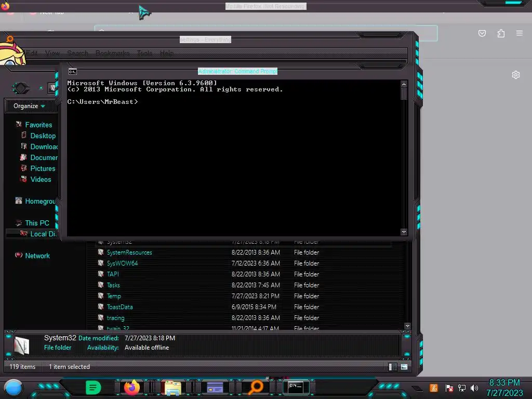Viewport: 532px width, 399px height.
Task: Click the Start orb on the taskbar
Action: point(14,388)
